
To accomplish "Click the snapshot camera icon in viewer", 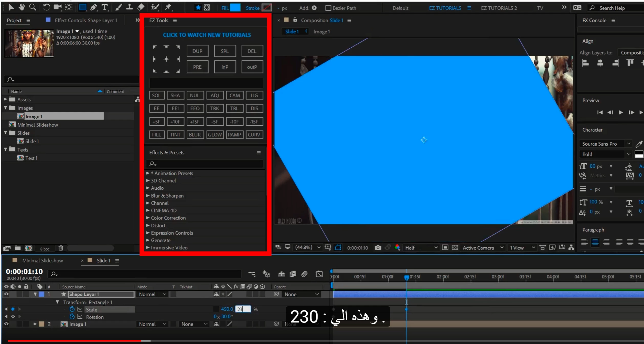I will coord(378,248).
